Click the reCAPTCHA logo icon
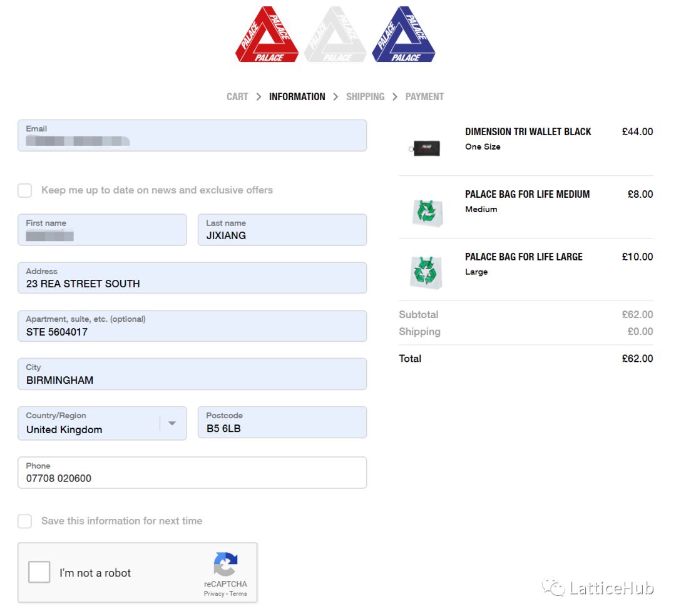The height and width of the screenshot is (616, 676). click(225, 564)
